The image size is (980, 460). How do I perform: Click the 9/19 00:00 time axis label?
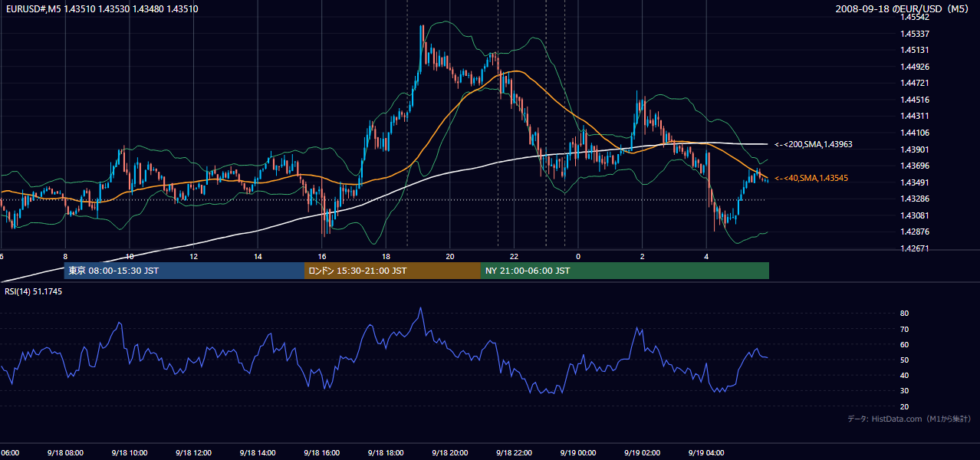578,452
